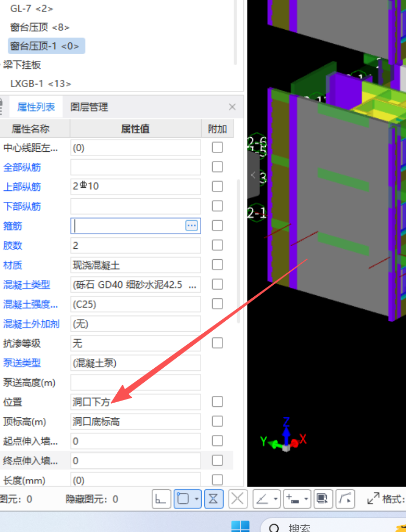Click the cross X snap icon

click(238, 499)
